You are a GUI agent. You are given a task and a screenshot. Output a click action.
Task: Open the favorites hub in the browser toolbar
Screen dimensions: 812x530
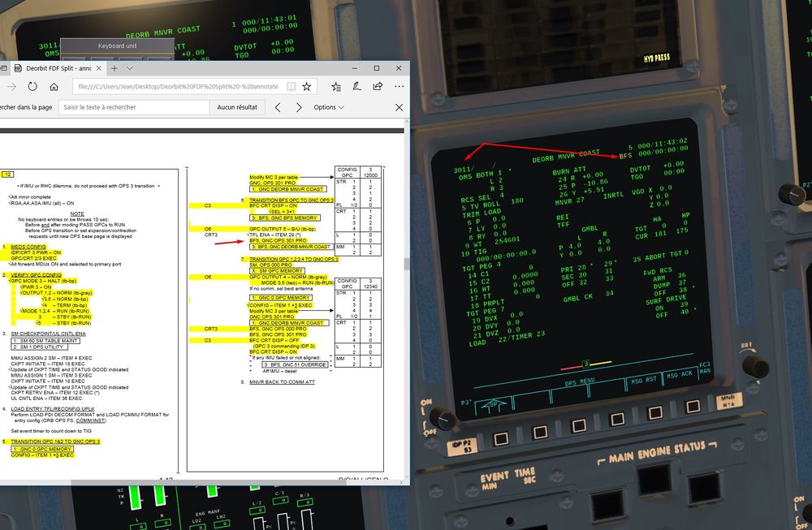(336, 86)
